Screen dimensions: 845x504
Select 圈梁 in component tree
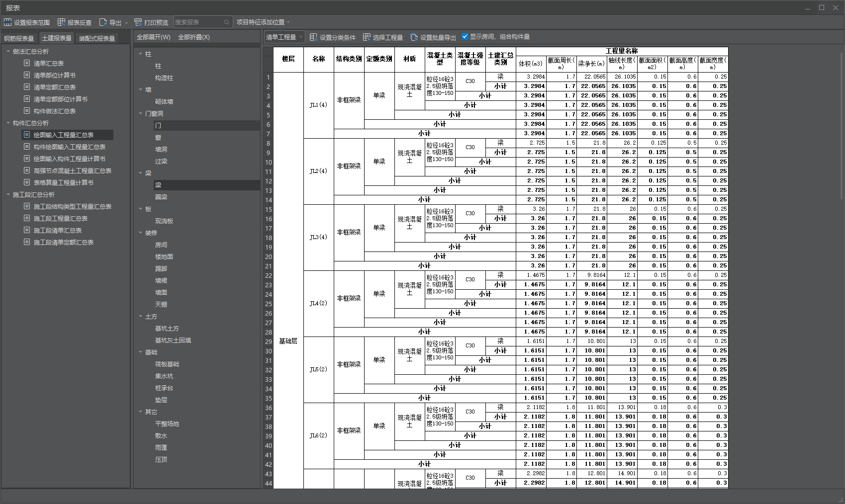click(161, 197)
